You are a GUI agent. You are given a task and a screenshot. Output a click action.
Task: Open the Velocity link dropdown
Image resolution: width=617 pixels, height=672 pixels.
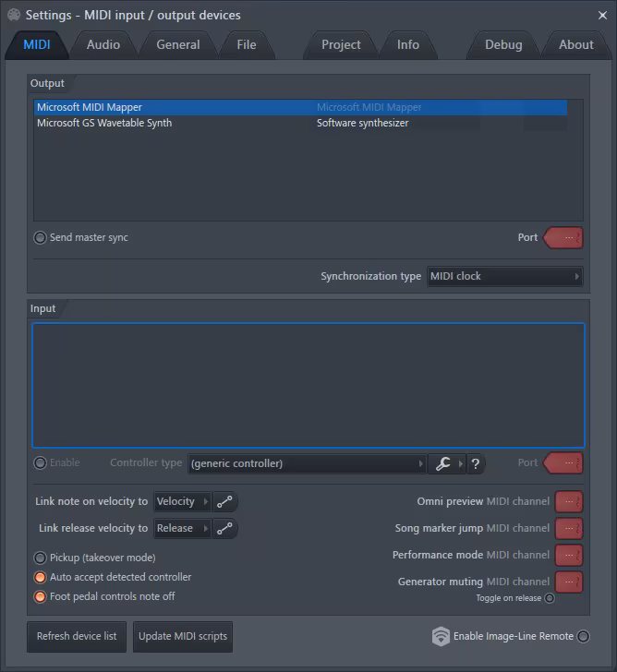(182, 502)
